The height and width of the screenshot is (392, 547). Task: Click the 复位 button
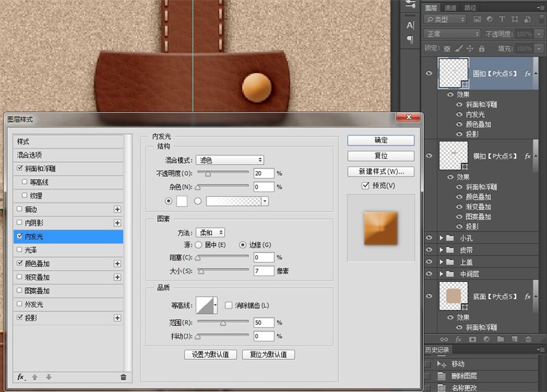(x=381, y=156)
